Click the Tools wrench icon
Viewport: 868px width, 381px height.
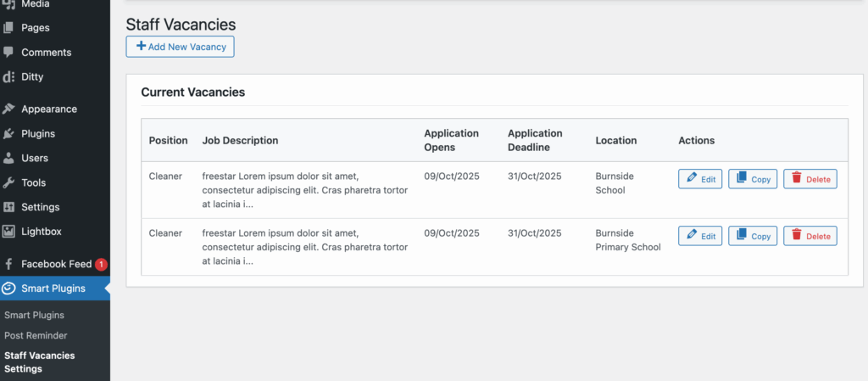click(x=8, y=183)
